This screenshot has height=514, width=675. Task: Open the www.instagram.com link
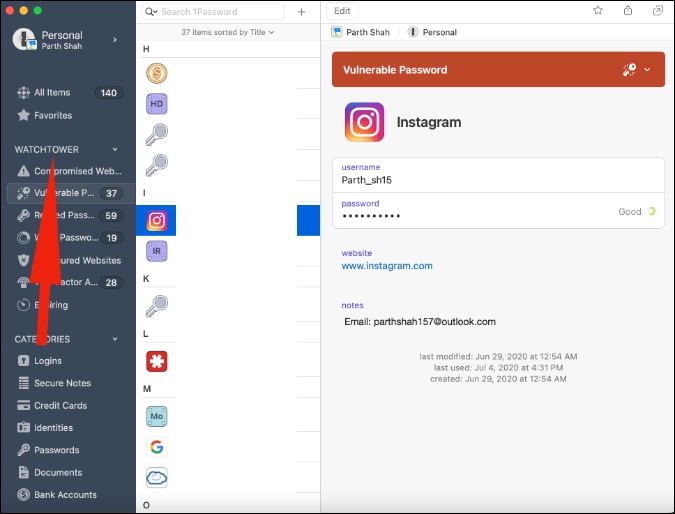pyautogui.click(x=387, y=266)
